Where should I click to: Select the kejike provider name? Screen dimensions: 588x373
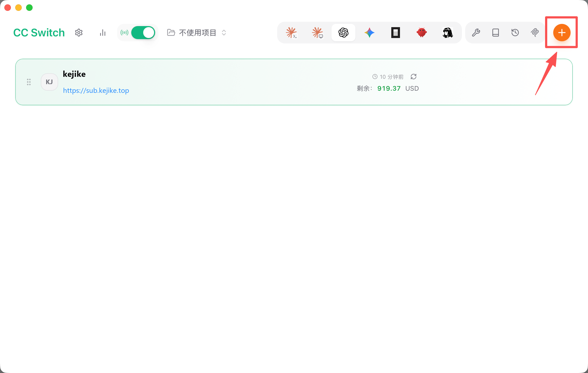(74, 74)
